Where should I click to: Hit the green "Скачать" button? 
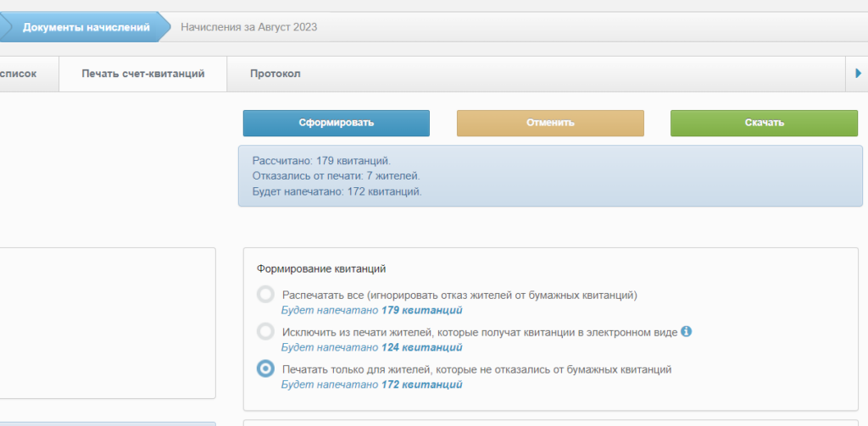(x=764, y=123)
